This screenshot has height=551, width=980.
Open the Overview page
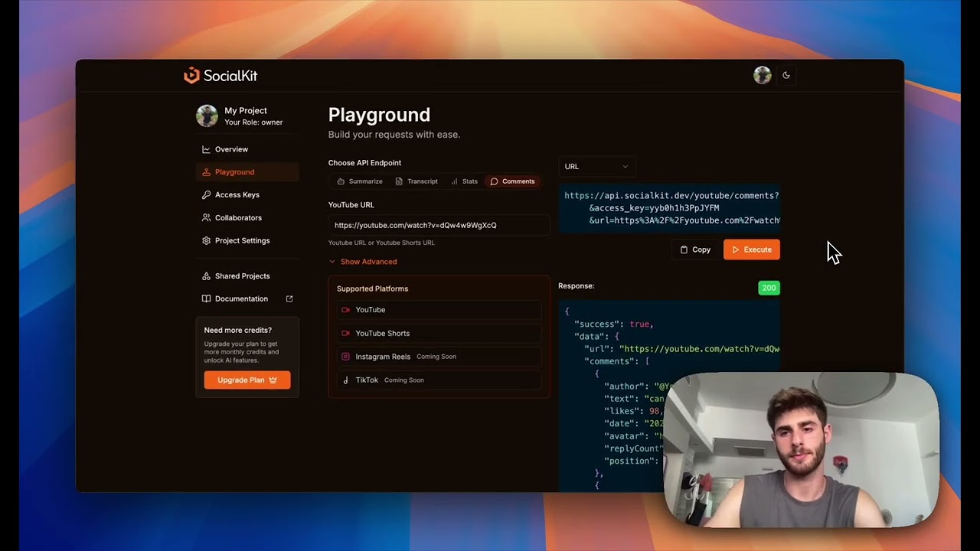coord(247,149)
